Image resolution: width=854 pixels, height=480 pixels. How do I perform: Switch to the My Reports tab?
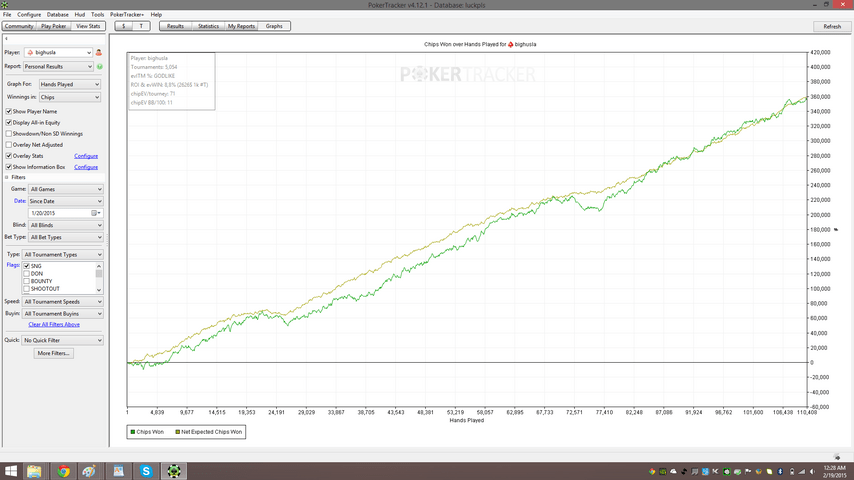point(241,26)
